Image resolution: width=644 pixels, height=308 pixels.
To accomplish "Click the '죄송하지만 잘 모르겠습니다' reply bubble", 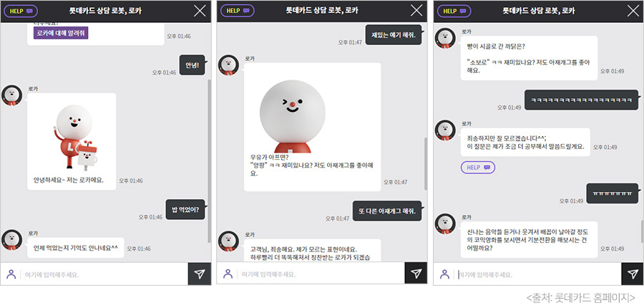I will [x=525, y=142].
